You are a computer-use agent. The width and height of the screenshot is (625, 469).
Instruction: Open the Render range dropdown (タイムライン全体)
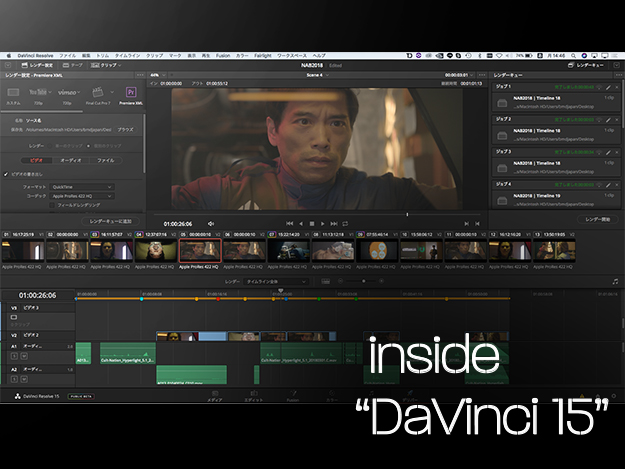[x=276, y=281]
